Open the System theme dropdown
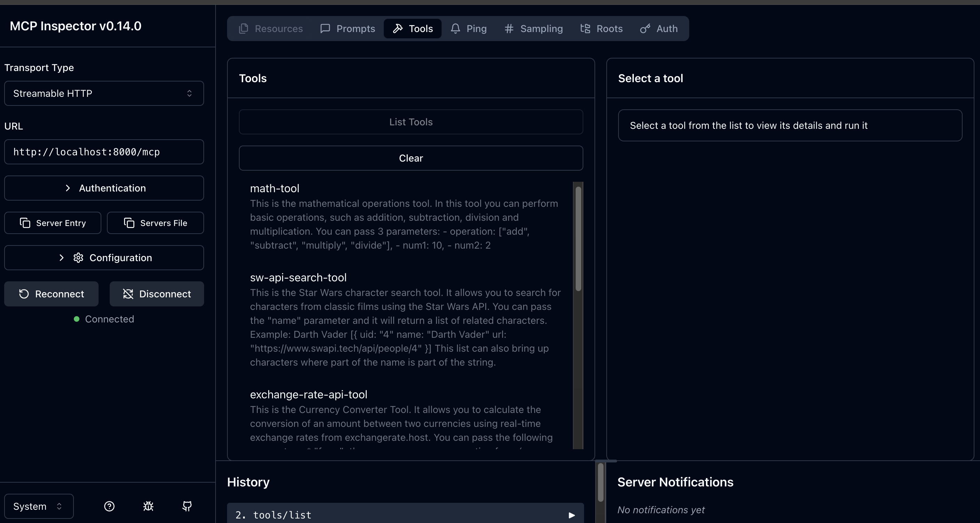The image size is (980, 523). coord(38,506)
